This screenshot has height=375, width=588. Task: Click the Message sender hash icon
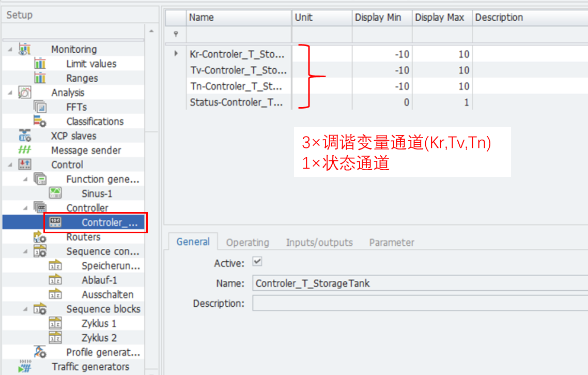coord(25,150)
